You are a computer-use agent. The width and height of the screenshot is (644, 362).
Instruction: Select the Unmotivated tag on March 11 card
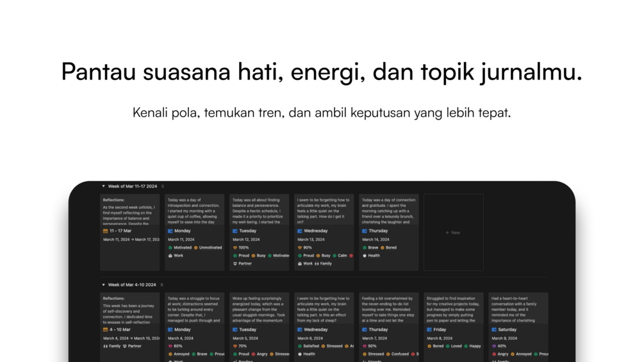click(208, 247)
